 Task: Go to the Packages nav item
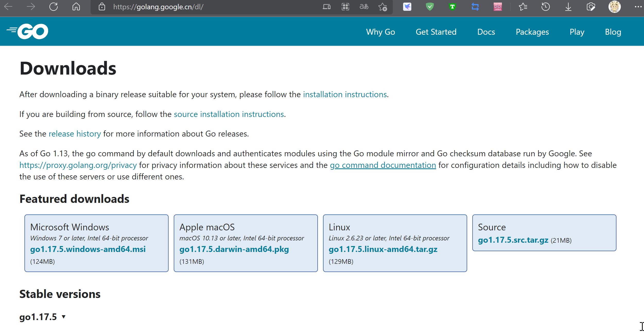pyautogui.click(x=532, y=32)
